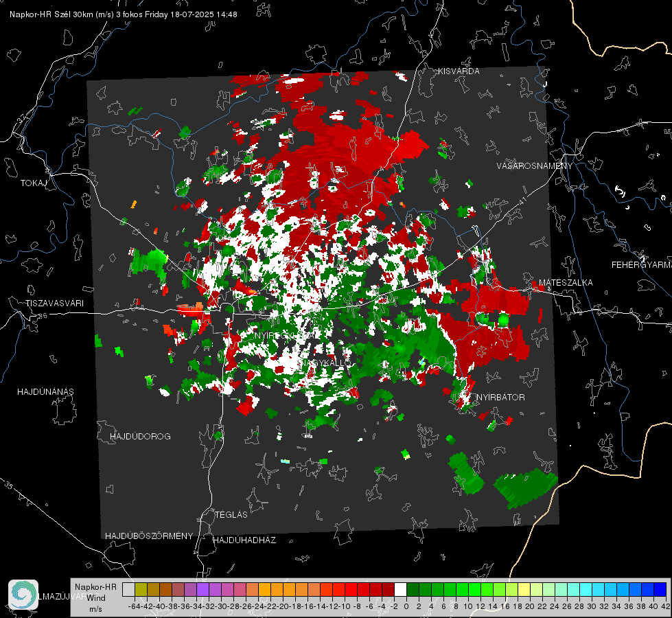Image resolution: width=672 pixels, height=618 pixels.
Task: Click the 'm/s' unit label in the legend
Action: [x=95, y=609]
